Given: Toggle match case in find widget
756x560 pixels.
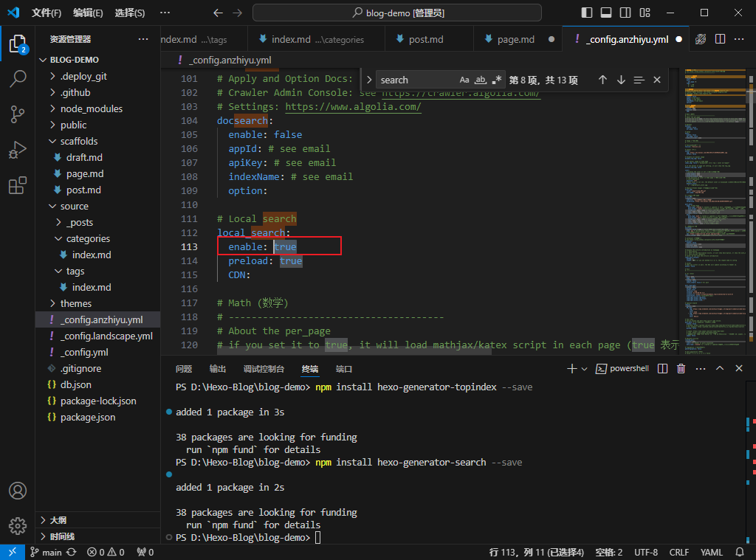Looking at the screenshot, I should point(464,80).
